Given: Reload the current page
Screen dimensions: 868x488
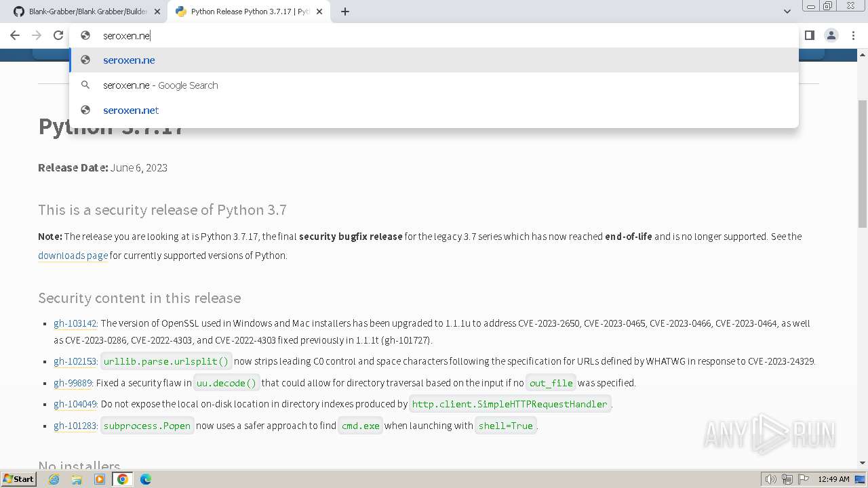Looking at the screenshot, I should 58,35.
